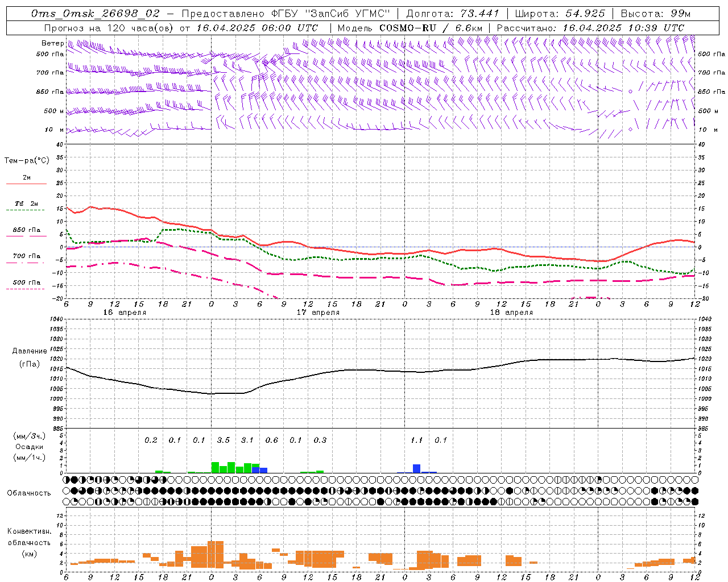Click the Широта: 54.925 value
Screen dimensions: 728x582
pyautogui.click(x=560, y=14)
